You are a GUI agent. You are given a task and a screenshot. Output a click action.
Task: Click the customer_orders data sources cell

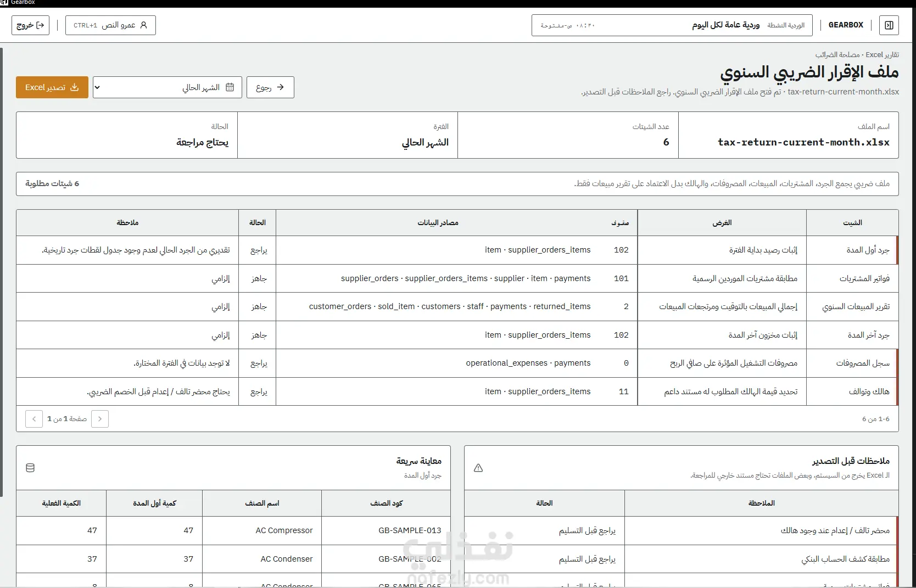(x=450, y=307)
